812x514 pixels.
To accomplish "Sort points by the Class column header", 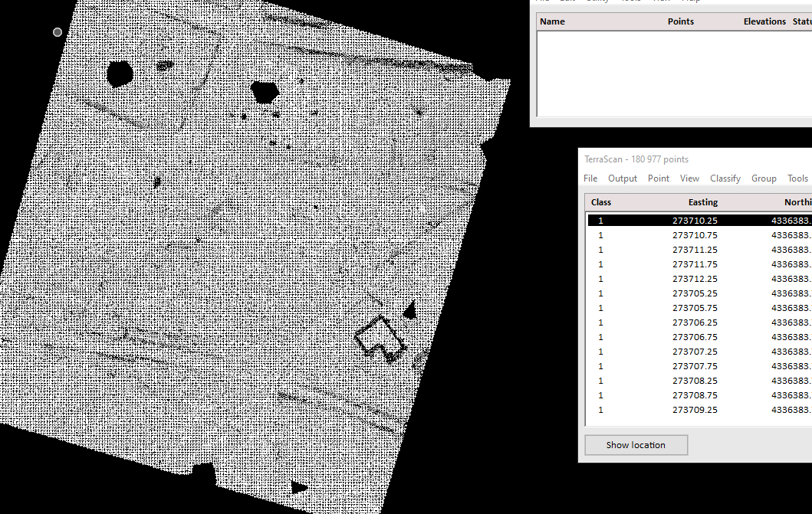I will 600,201.
